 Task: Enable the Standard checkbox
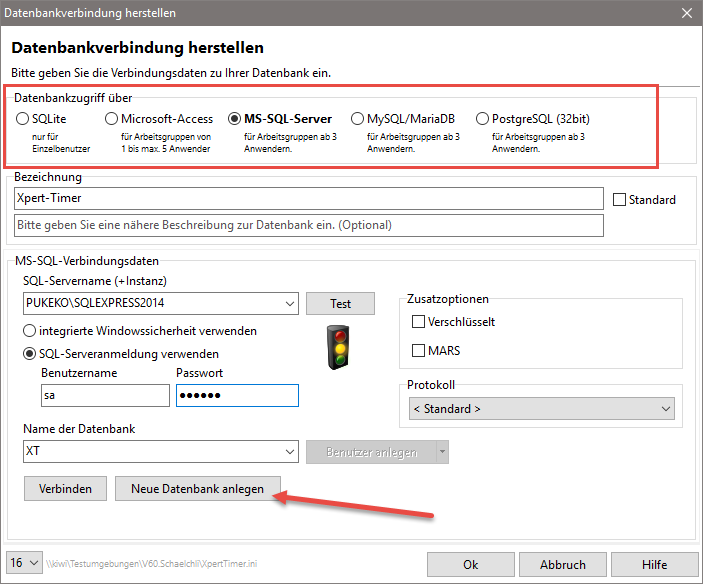pyautogui.click(x=619, y=199)
